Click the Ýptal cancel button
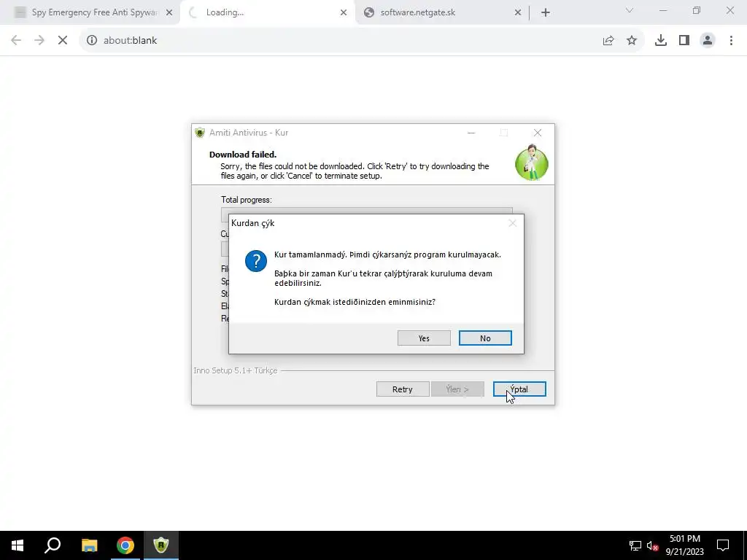Image resolution: width=747 pixels, height=560 pixels. pos(519,389)
